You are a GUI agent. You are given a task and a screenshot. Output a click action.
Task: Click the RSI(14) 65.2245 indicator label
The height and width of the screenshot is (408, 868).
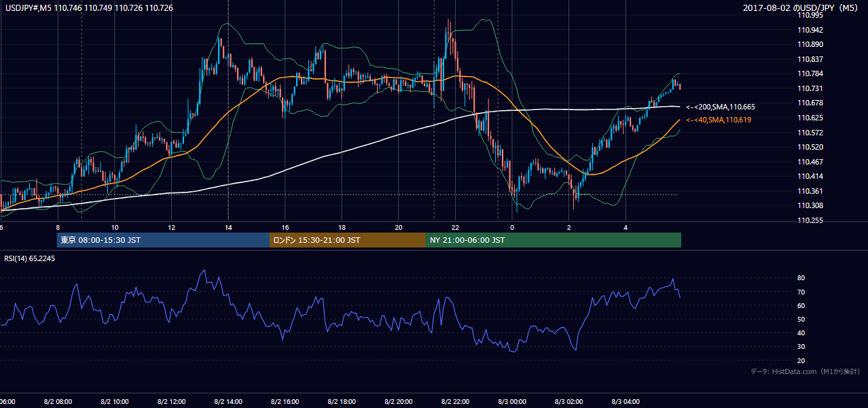coord(30,258)
